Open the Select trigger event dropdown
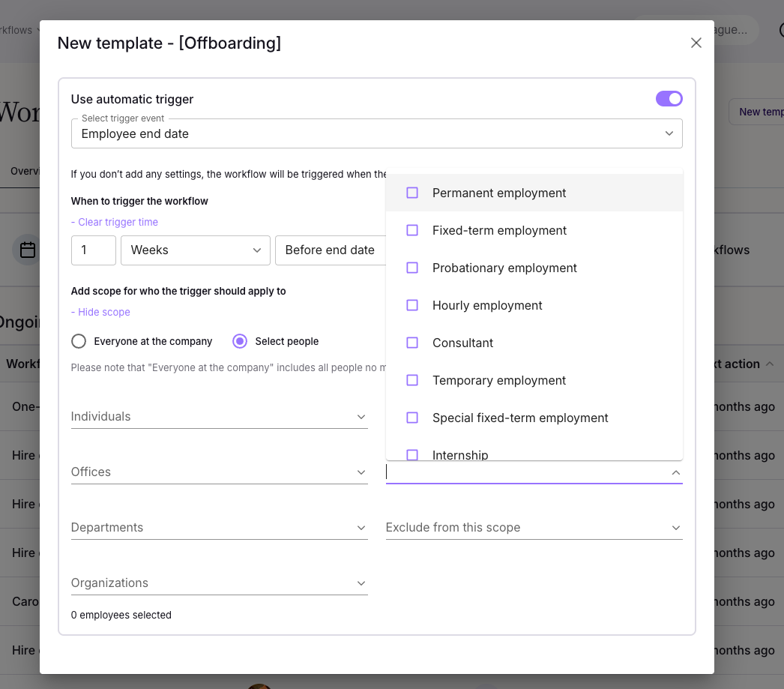Screen dimensions: 784x689 376,133
